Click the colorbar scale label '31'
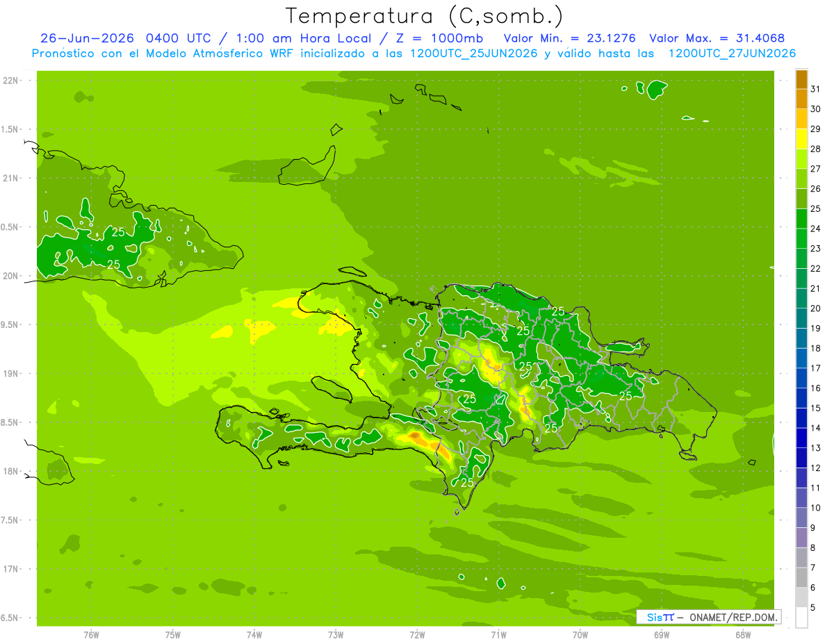834x644 pixels. [x=816, y=89]
